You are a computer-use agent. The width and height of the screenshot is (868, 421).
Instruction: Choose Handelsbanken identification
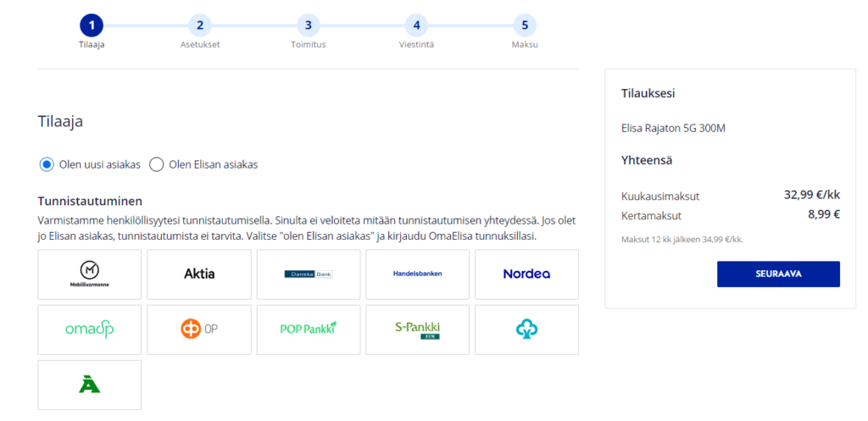pos(417,274)
